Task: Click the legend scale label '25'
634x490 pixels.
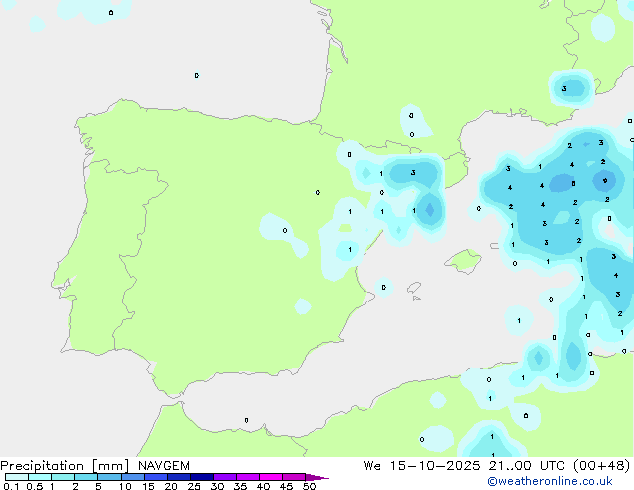Action: (x=194, y=486)
